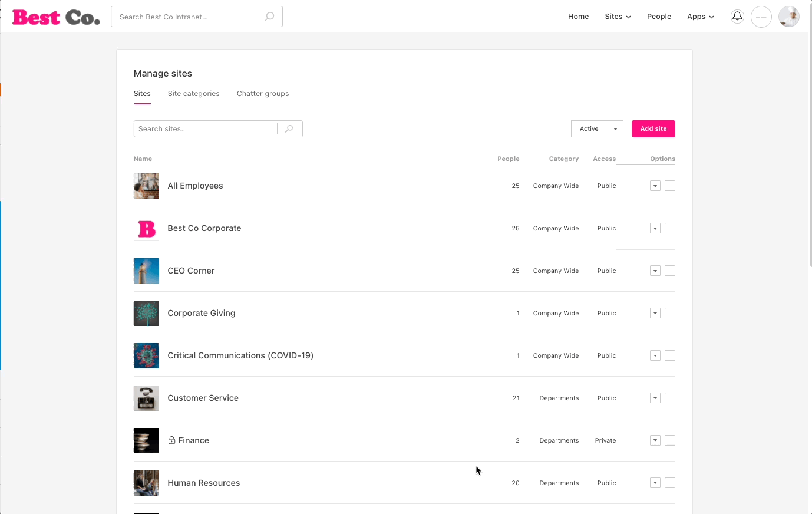Screen dimensions: 812x514
Task: Click the plus create icon
Action: coord(761,17)
